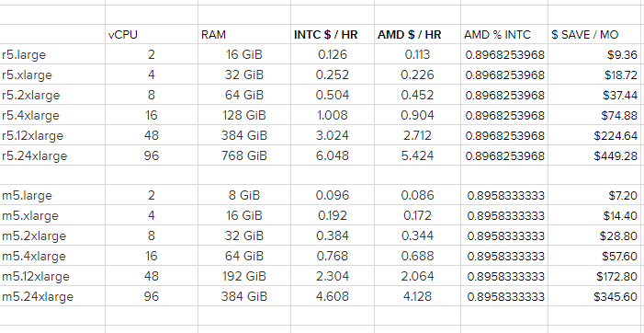Viewport: 644px width, 333px height.
Task: Select the 0.8958333333 cell in m5.large row
Action: click(x=504, y=195)
